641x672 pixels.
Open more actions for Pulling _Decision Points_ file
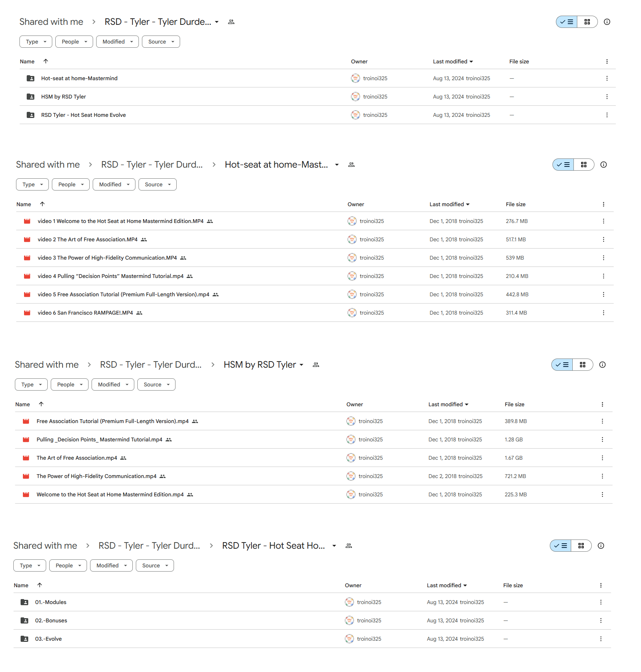coord(602,439)
